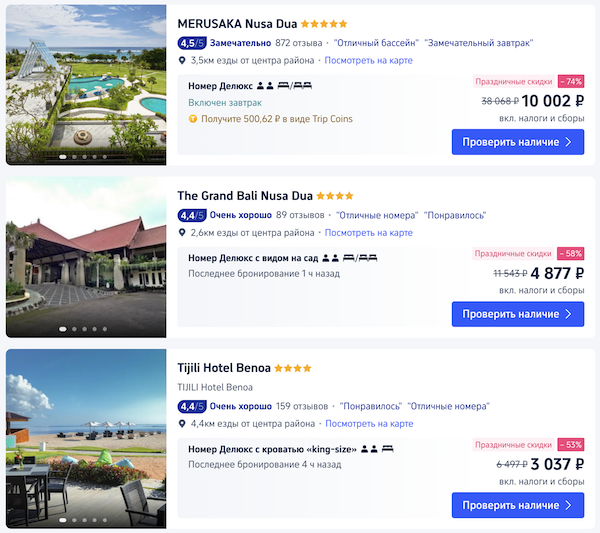Check availability for MERUSAKA Nusa Dua
Screen dimensions: 600x533
tap(517, 142)
